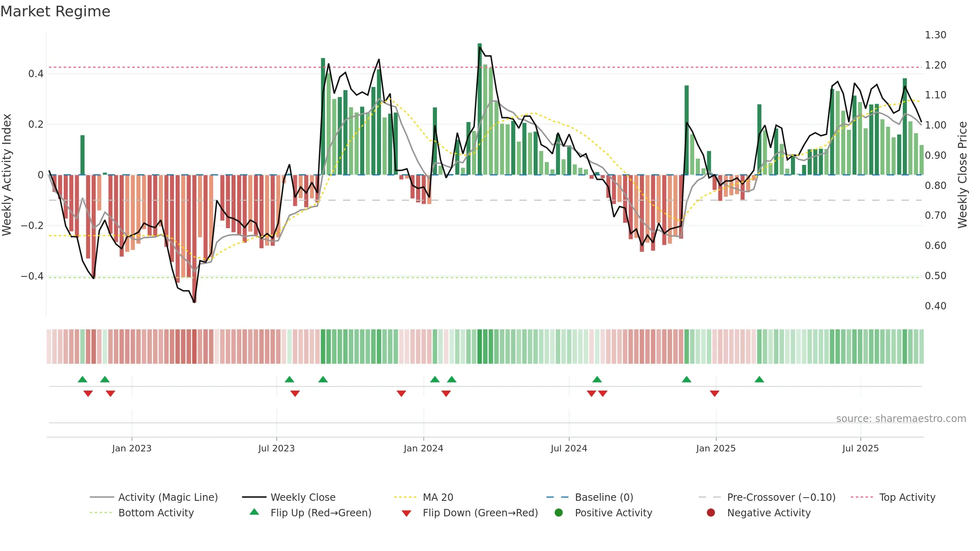Click the Jan 2024 x-axis label
980x551 pixels.
[423, 448]
